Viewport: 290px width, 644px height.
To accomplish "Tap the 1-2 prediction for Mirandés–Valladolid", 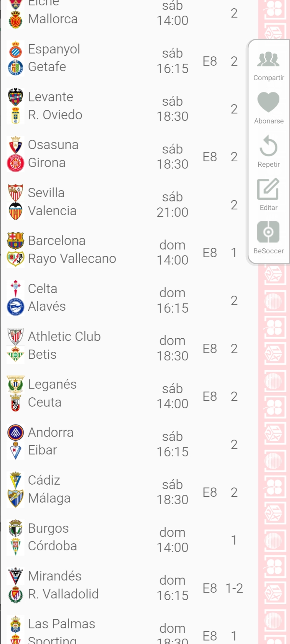I will point(234,588).
